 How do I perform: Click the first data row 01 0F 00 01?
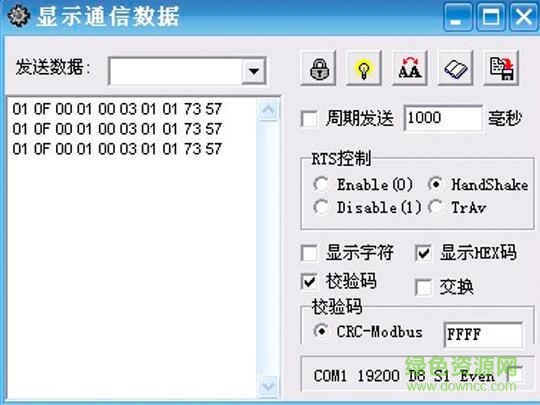[x=117, y=109]
